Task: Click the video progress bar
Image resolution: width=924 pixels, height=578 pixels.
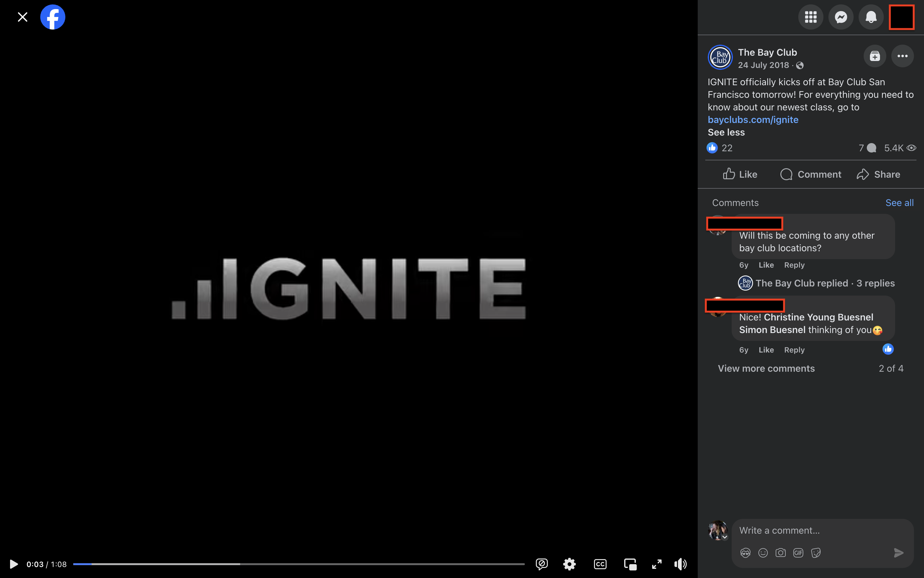Action: (x=299, y=564)
